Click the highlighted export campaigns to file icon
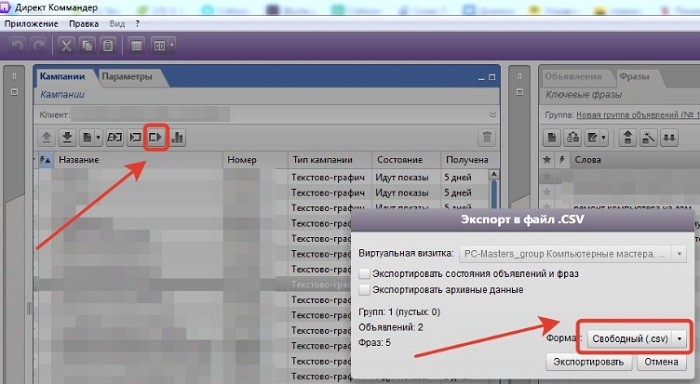This screenshot has width=700, height=384. coord(156,137)
